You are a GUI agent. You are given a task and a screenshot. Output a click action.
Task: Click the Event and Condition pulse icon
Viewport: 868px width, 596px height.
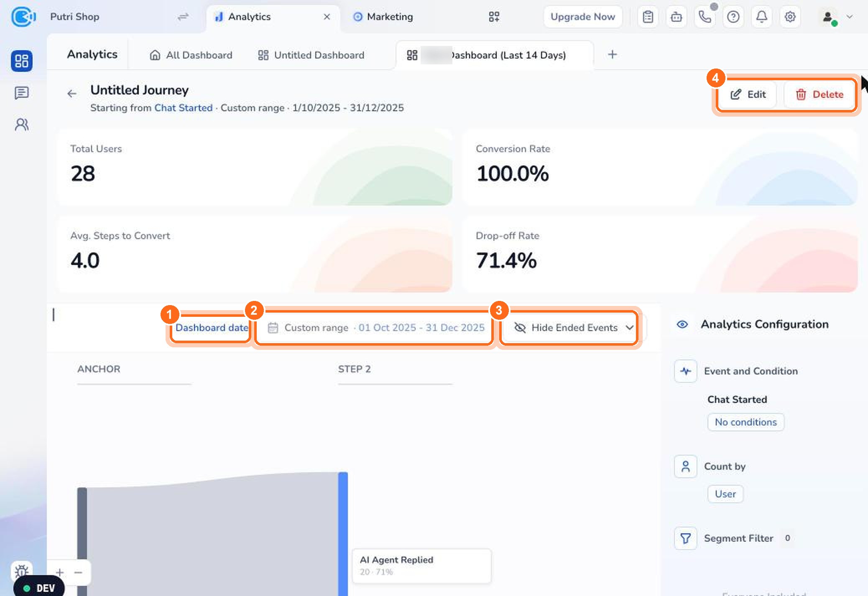pos(685,371)
